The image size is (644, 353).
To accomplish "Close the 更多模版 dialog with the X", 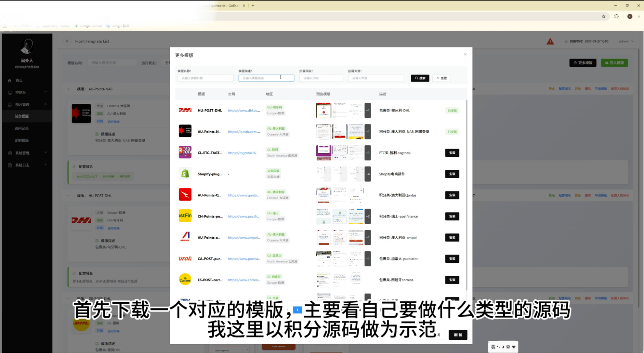I will click(x=465, y=54).
